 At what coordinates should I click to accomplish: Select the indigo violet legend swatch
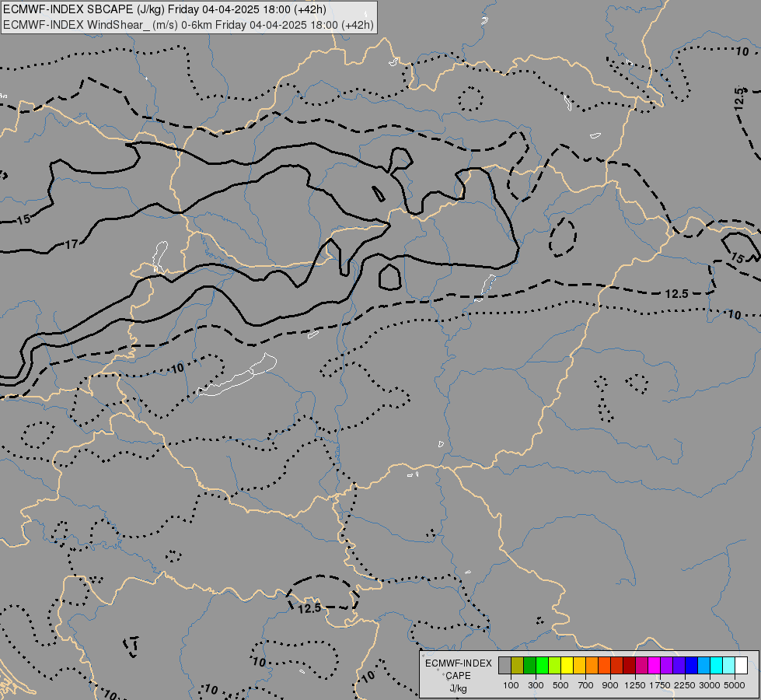[679, 666]
